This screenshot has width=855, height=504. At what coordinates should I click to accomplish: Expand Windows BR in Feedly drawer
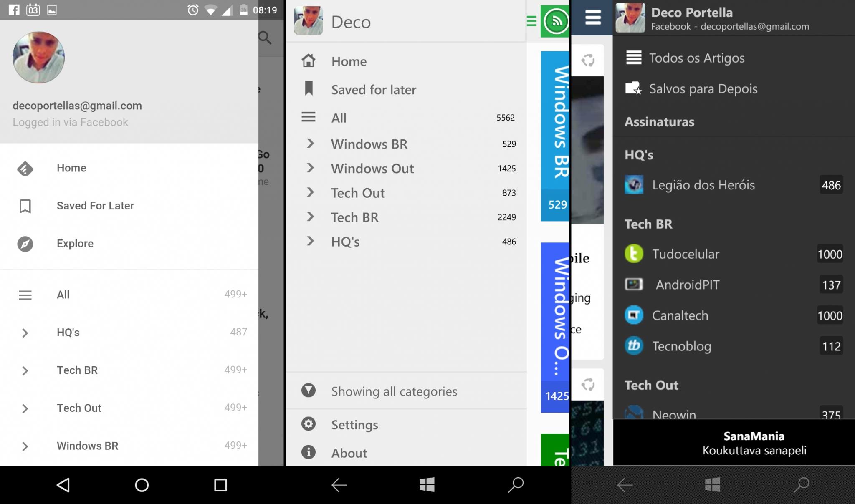[25, 446]
